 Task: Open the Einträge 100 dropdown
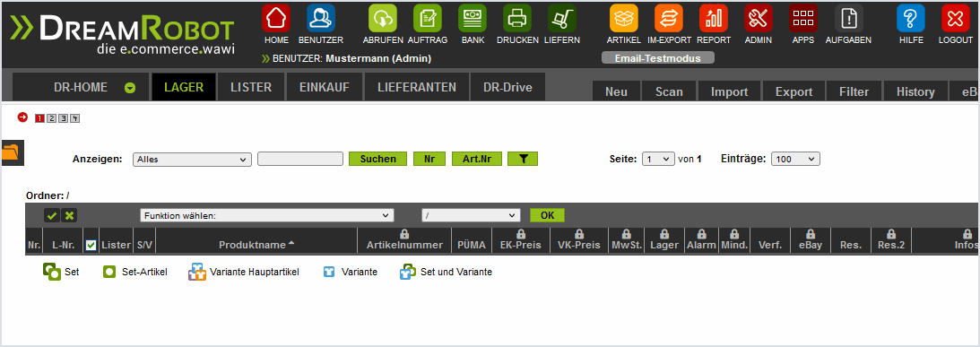click(x=795, y=160)
